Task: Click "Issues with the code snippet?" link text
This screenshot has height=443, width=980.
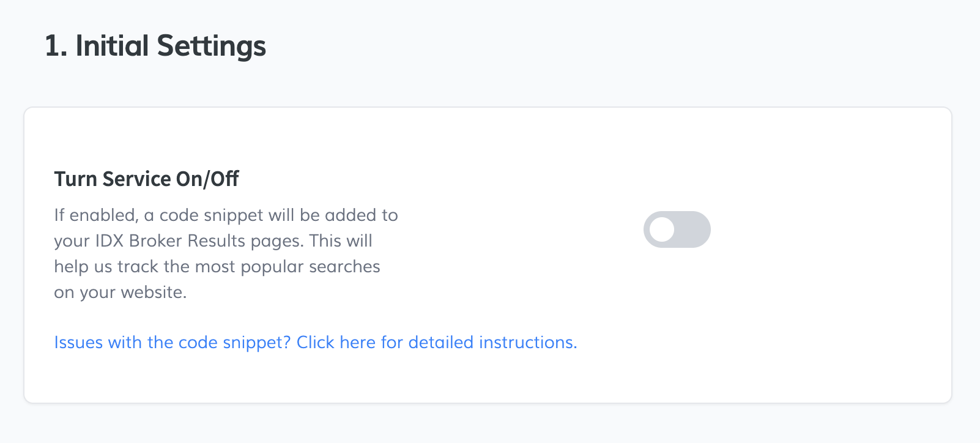Action: [172, 342]
